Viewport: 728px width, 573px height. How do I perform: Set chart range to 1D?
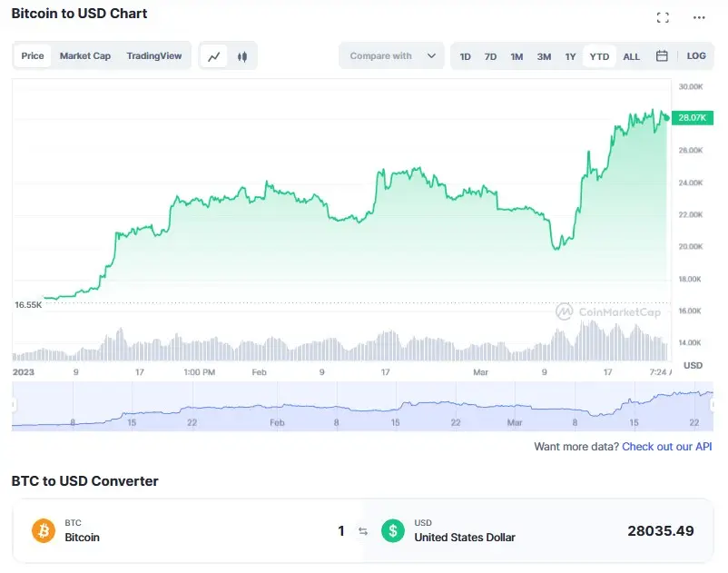pyautogui.click(x=465, y=56)
